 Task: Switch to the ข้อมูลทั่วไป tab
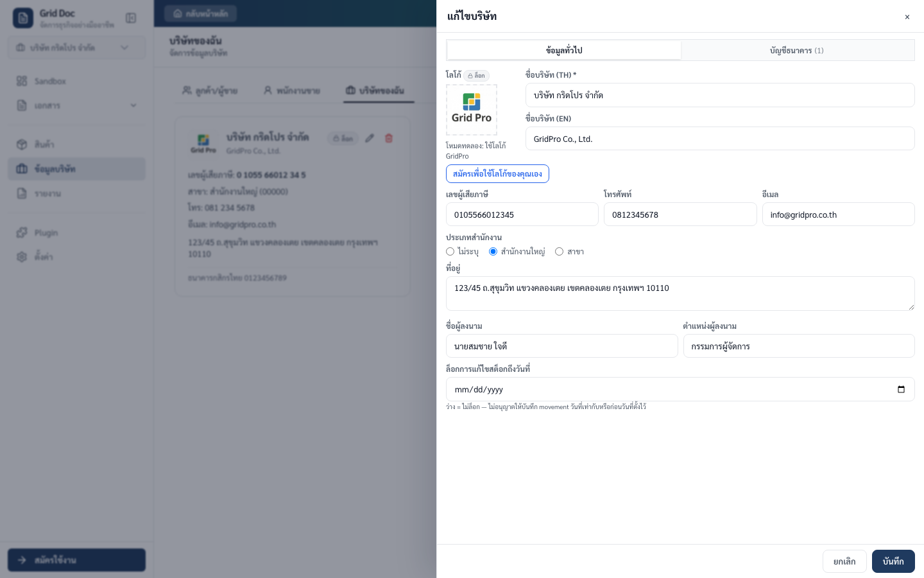point(564,50)
